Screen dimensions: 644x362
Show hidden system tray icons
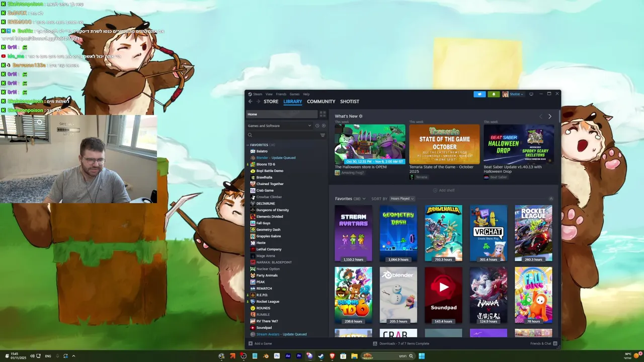(73, 356)
